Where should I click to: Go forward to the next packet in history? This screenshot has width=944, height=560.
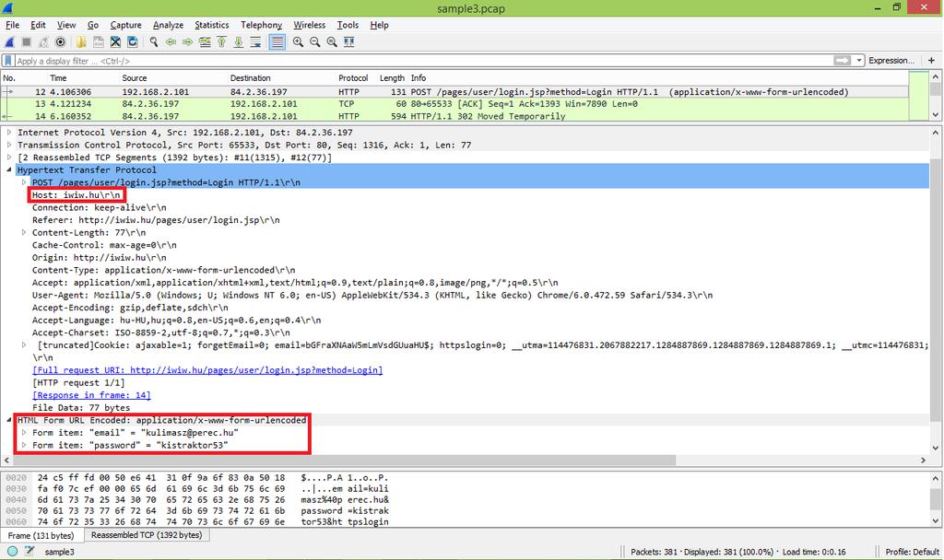pyautogui.click(x=188, y=42)
